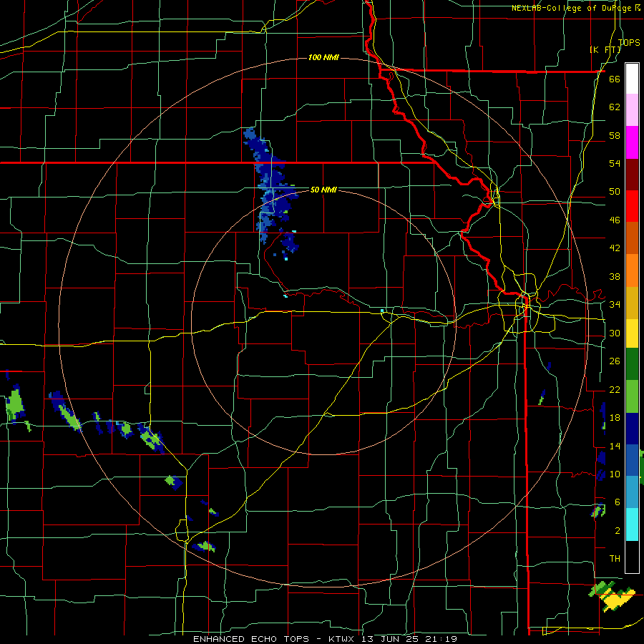Click the gold legend swatch
The height and width of the screenshot is (644, 644).
(x=632, y=303)
